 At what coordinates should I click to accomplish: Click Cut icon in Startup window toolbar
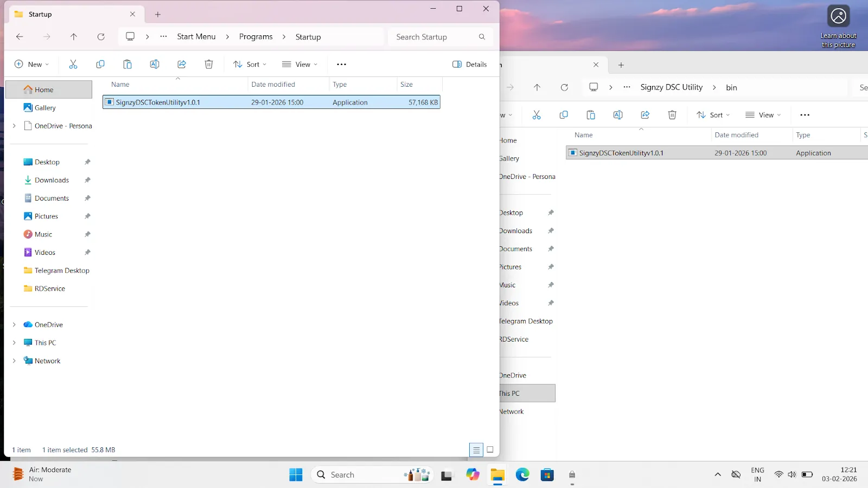73,65
